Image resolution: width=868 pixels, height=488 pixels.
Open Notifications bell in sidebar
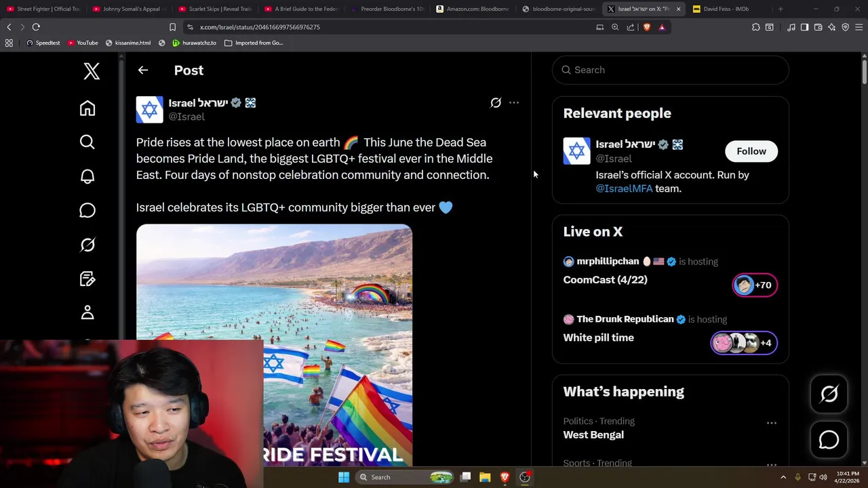[x=87, y=176]
